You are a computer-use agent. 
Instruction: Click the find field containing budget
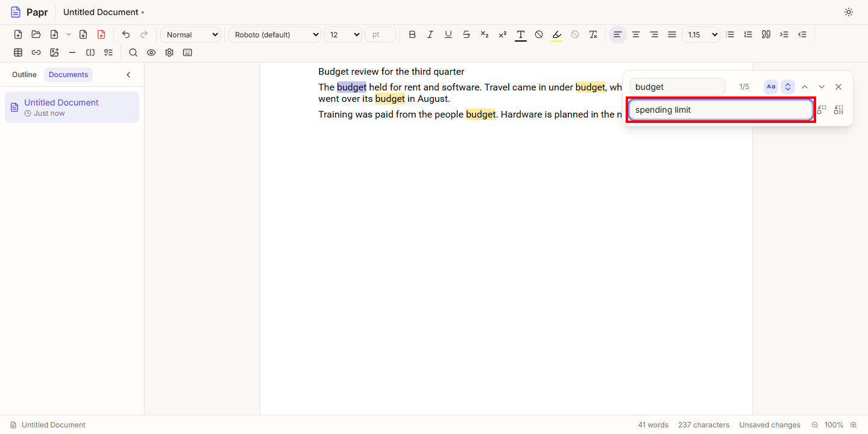(678, 87)
